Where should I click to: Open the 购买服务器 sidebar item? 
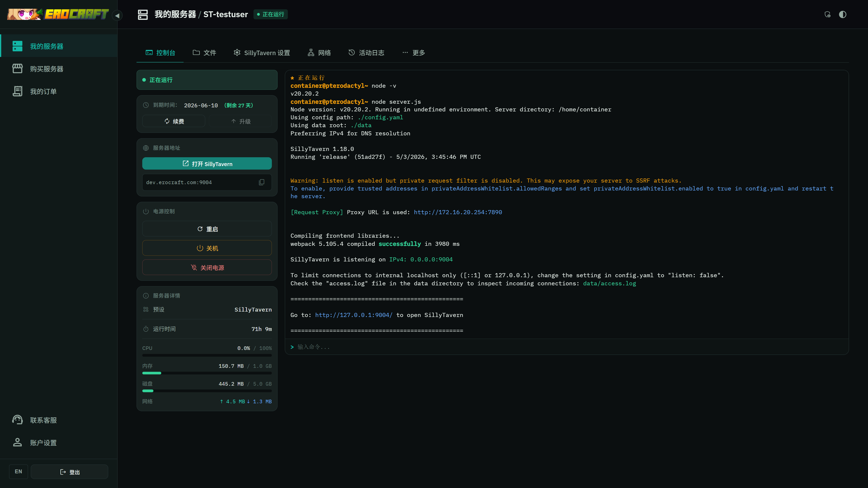click(x=59, y=69)
